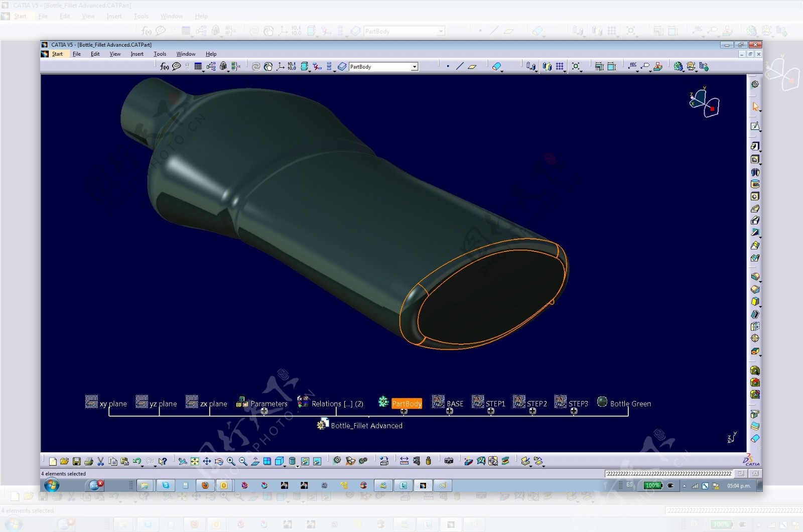Click the Formula f(x) icon
Screen dimensions: 803x532
(164, 66)
